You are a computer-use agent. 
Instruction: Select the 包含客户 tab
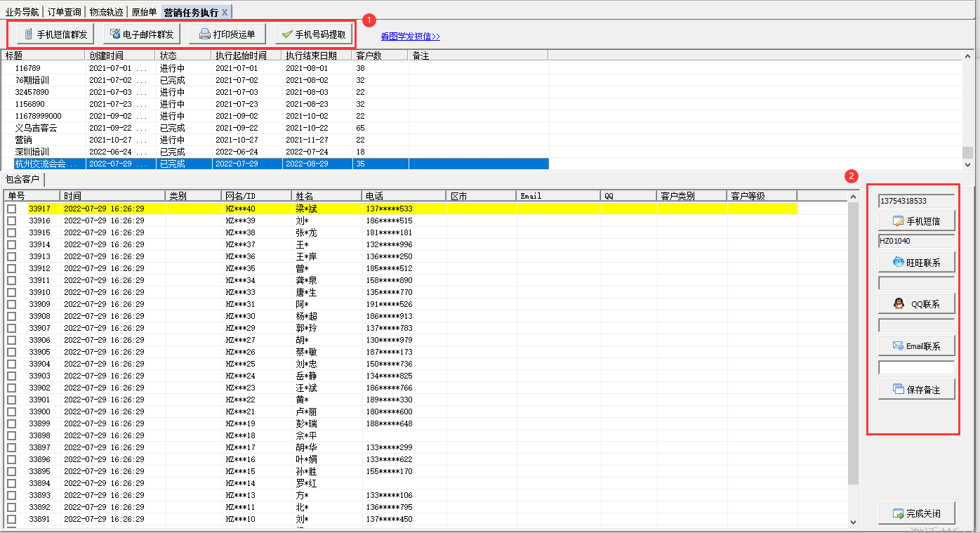22,180
